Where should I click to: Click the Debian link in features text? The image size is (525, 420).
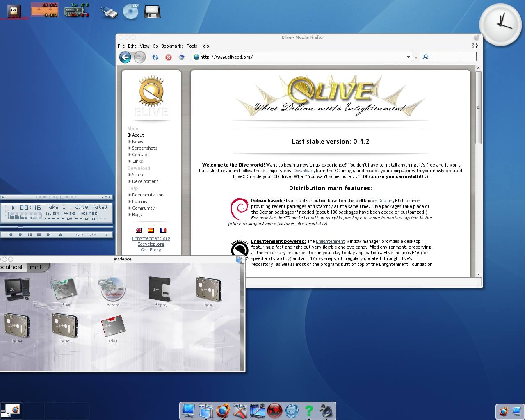[x=385, y=201]
